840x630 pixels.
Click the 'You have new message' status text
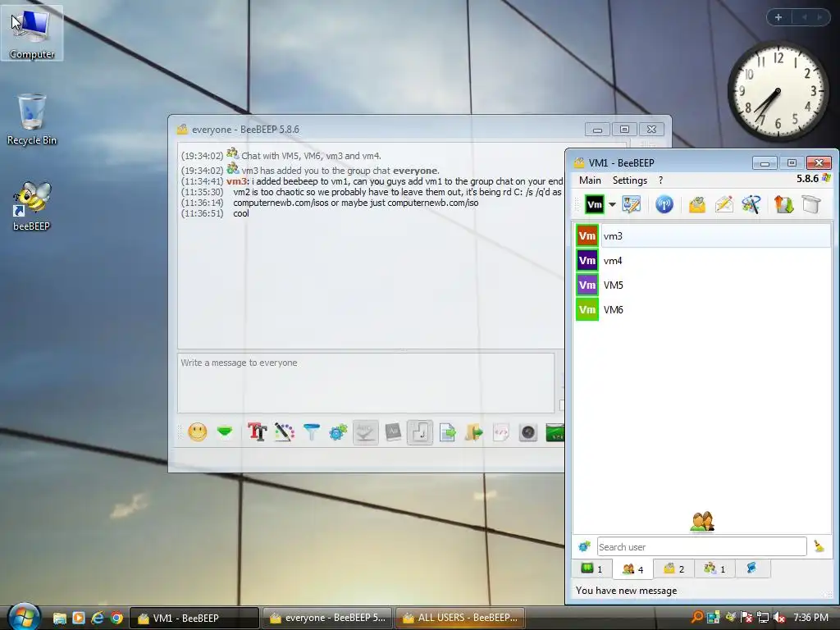click(626, 591)
